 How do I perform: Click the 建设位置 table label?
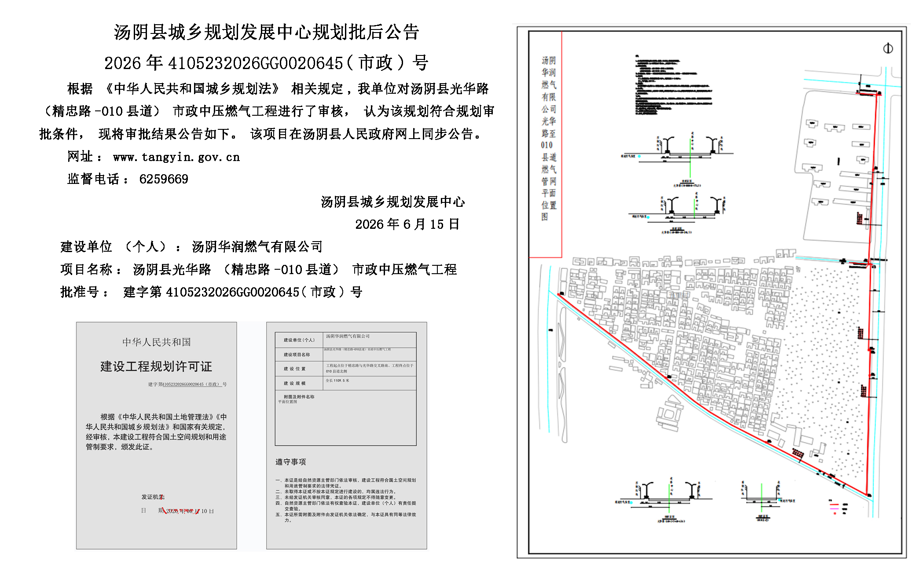[294, 369]
